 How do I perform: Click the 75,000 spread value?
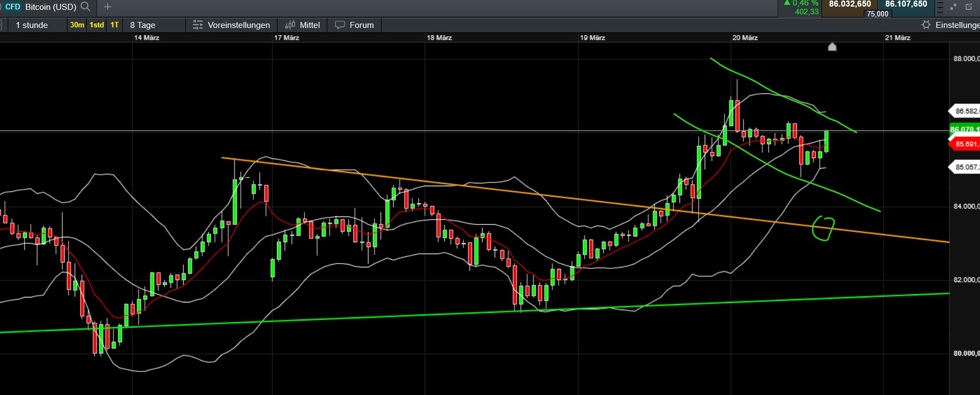pyautogui.click(x=877, y=14)
